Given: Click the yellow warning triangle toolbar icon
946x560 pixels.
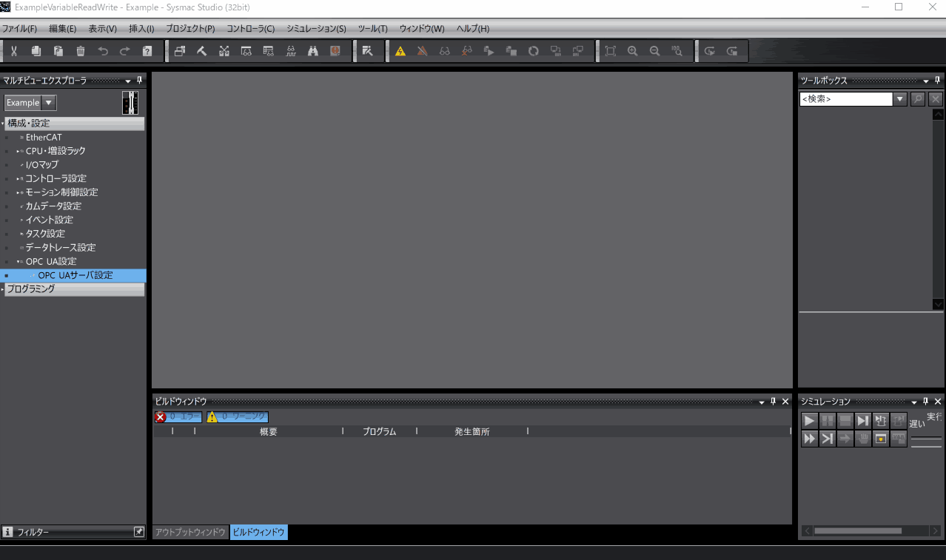Looking at the screenshot, I should (x=400, y=51).
